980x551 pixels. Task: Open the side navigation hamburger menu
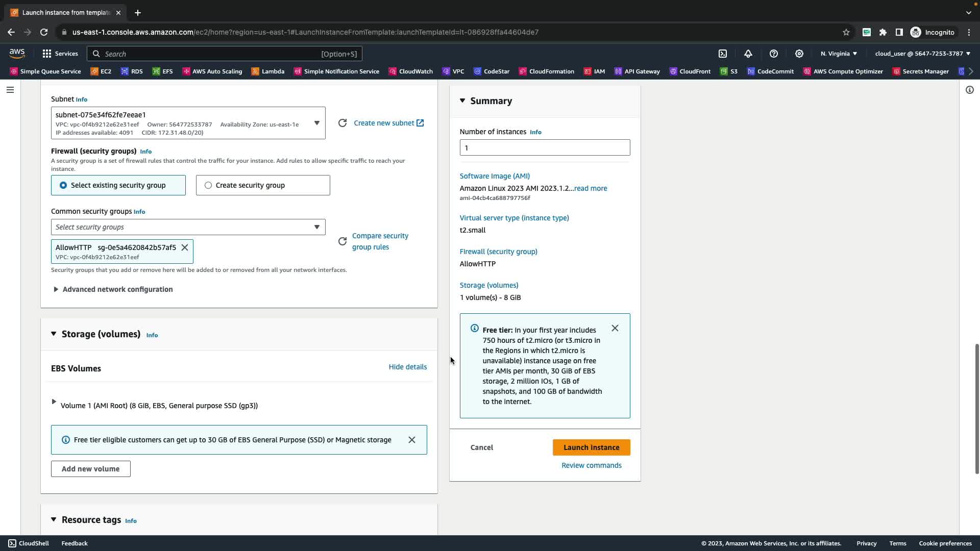click(x=10, y=90)
